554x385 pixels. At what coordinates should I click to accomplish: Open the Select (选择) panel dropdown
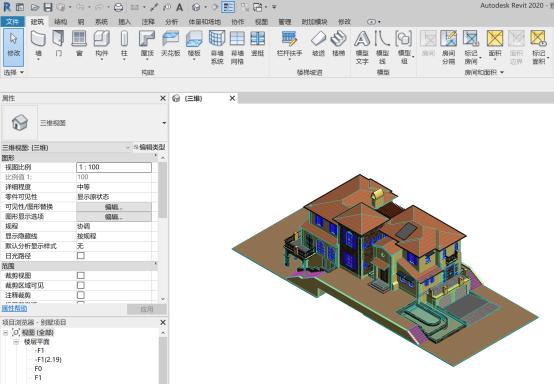click(x=14, y=72)
